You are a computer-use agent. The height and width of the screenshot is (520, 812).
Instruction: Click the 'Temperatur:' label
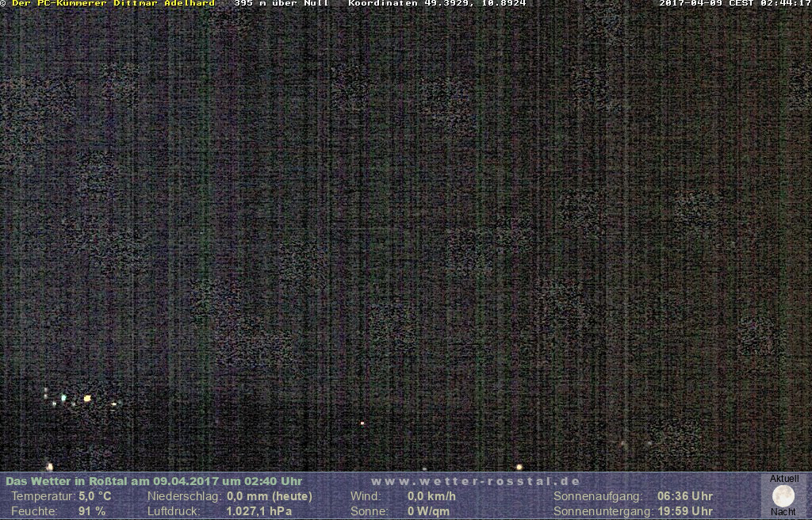pos(44,496)
